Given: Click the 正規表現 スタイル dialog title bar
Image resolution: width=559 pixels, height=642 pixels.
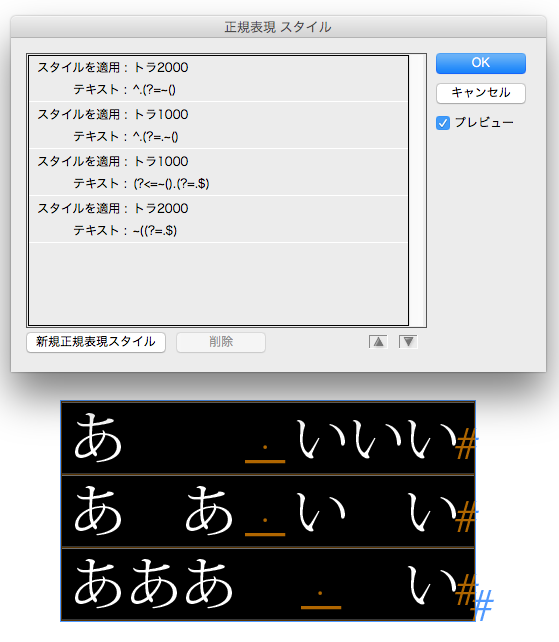Looking at the screenshot, I should coord(278,27).
